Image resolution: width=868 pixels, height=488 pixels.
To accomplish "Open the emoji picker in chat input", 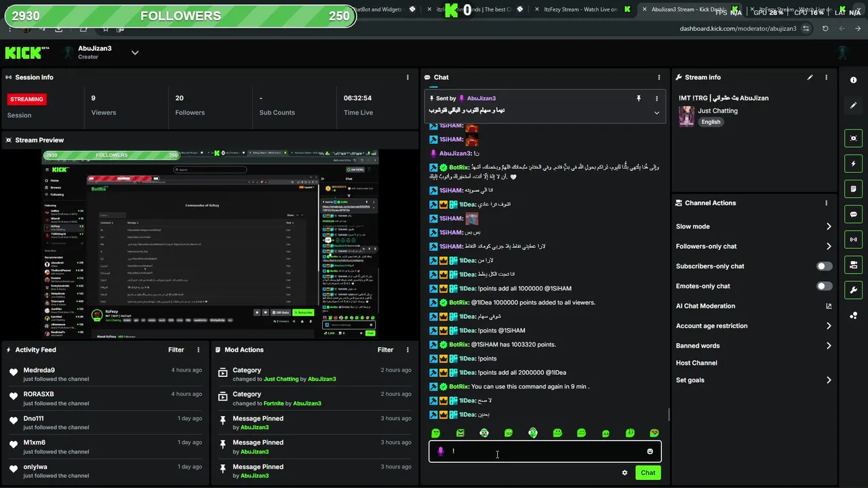I will click(650, 451).
